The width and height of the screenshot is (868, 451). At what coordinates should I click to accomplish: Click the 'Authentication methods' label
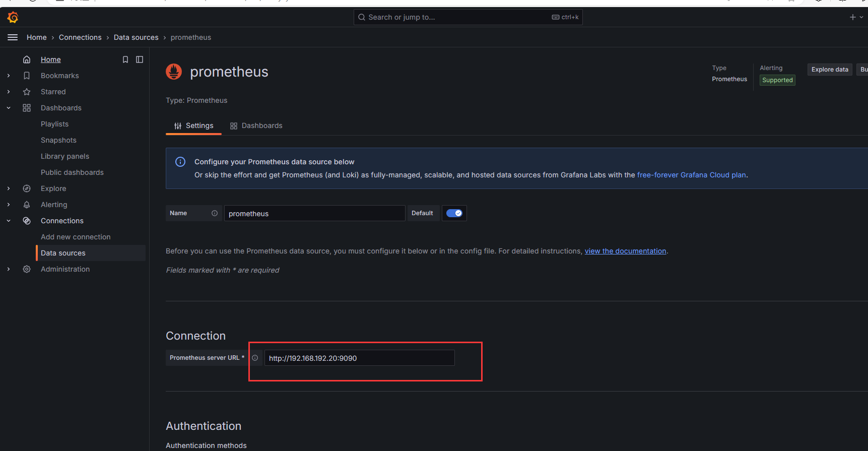tap(206, 445)
